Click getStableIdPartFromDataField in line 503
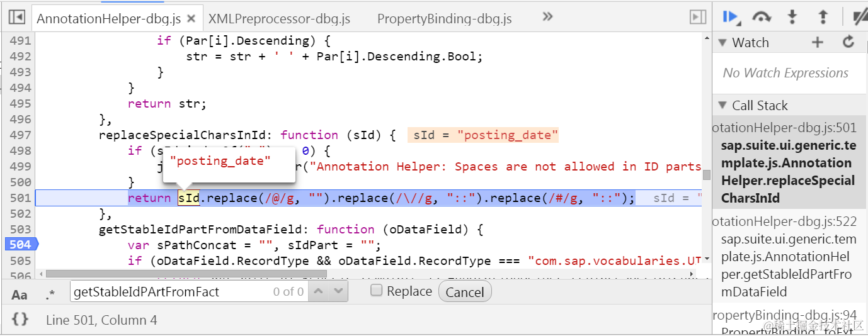Image resolution: width=868 pixels, height=336 pixels. click(204, 230)
